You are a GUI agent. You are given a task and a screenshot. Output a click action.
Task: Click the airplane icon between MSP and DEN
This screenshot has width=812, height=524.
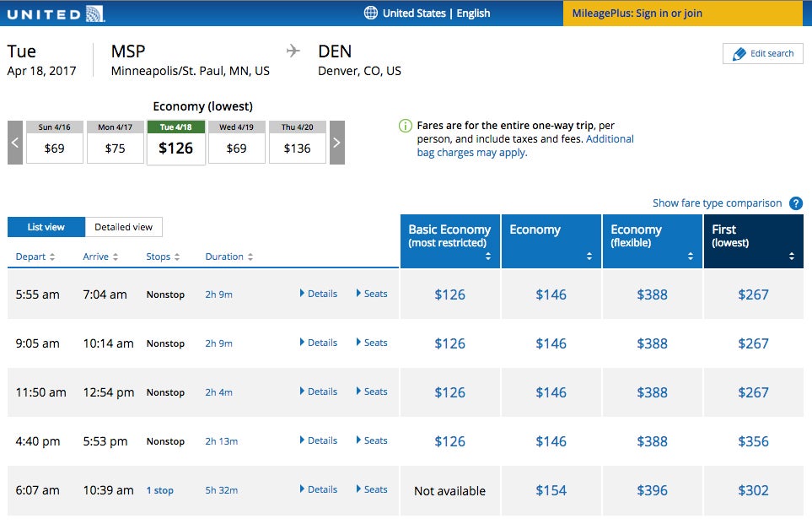[291, 50]
